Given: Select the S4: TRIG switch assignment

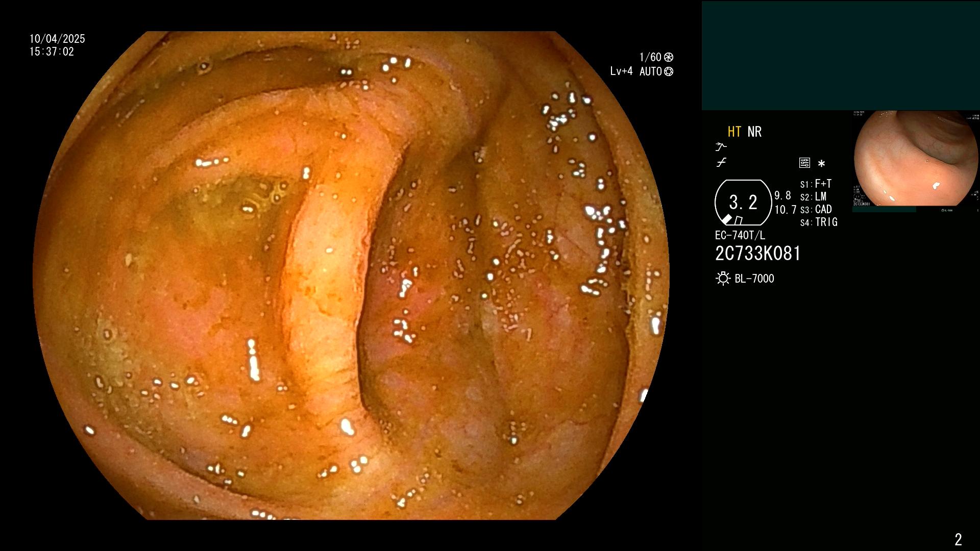Looking at the screenshot, I should click(819, 222).
